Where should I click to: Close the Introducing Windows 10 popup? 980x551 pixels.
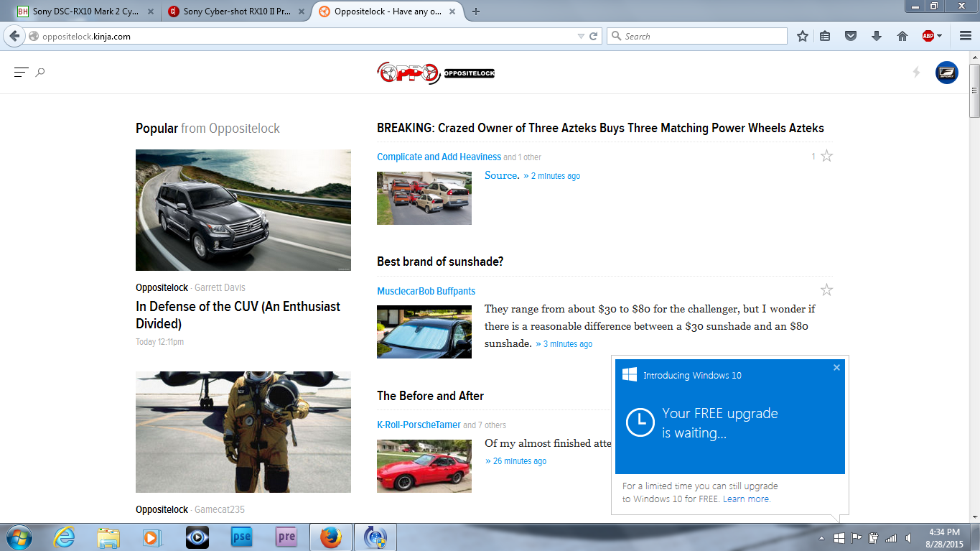point(836,368)
